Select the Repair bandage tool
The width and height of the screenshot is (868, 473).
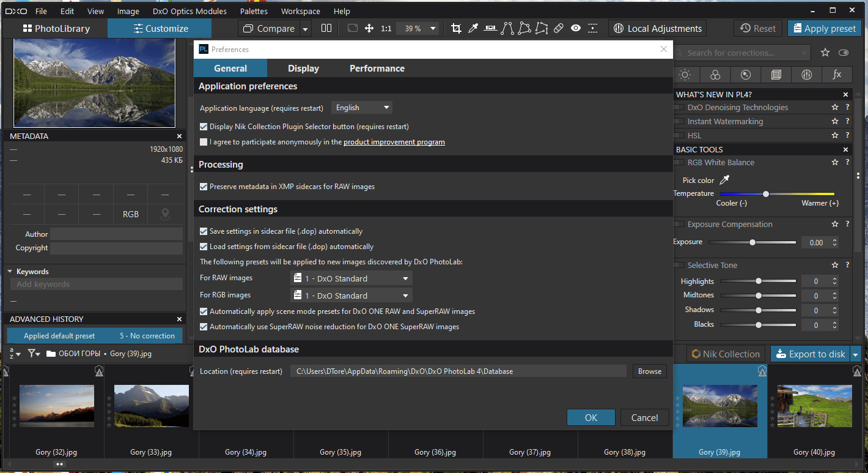tap(559, 28)
